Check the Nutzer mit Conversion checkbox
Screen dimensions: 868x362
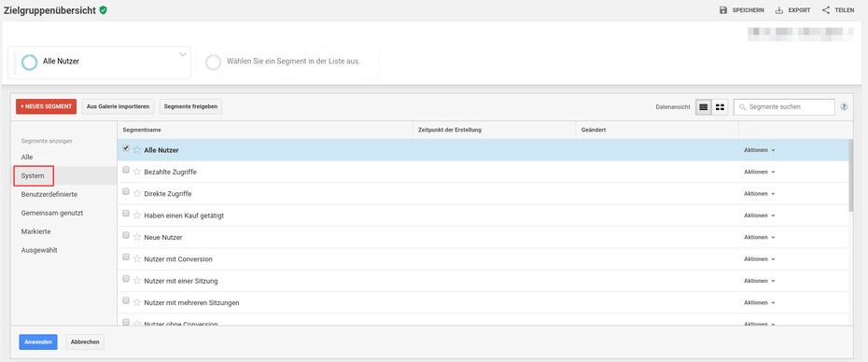click(x=126, y=258)
